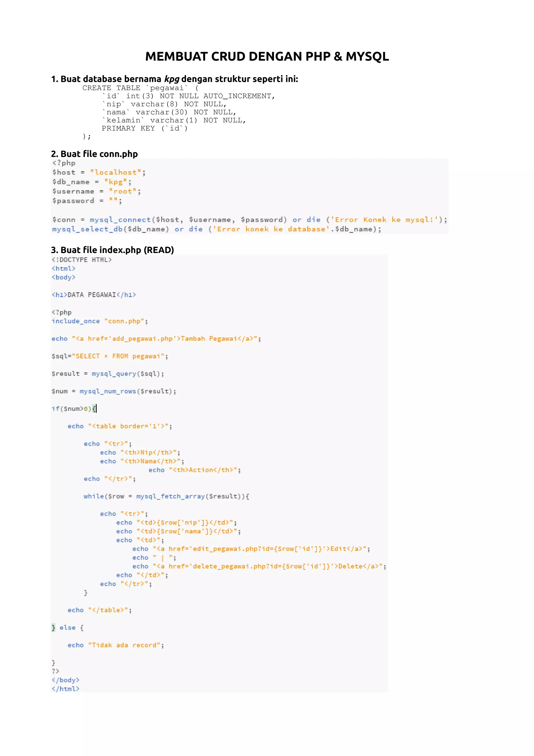The height and width of the screenshot is (756, 534).
Task: Click the echo "<table border='1'>" line
Action: [120, 426]
